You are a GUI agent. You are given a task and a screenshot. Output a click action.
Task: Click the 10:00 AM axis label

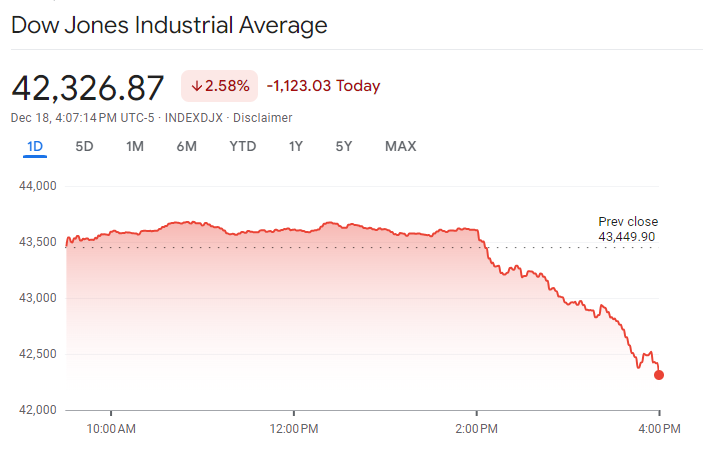coord(111,429)
